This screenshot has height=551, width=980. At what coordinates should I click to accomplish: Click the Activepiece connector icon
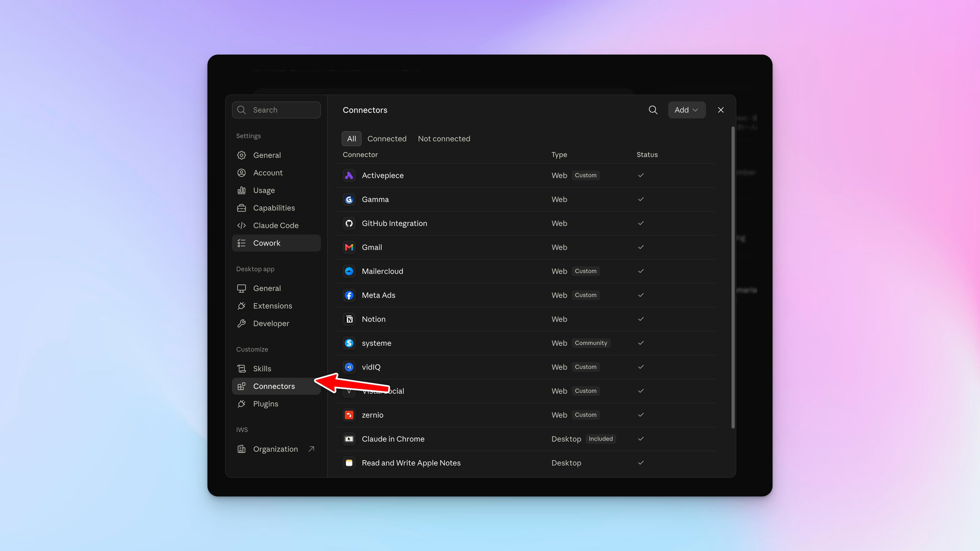(349, 175)
